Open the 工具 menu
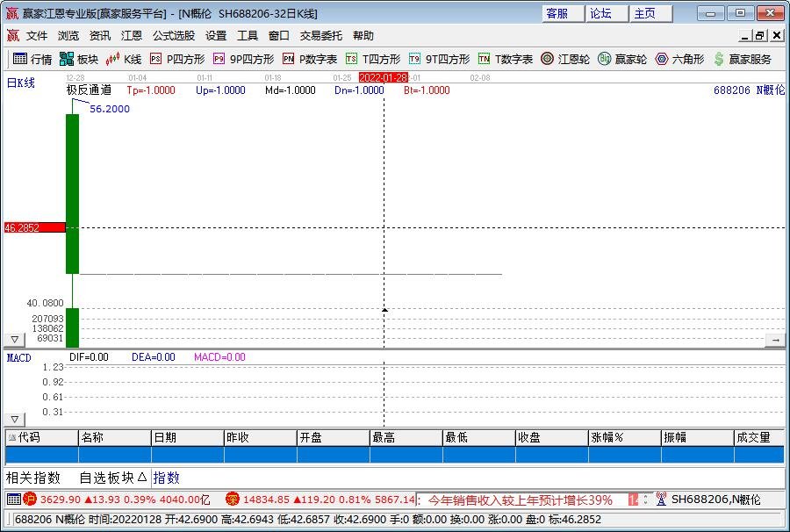 click(x=248, y=35)
